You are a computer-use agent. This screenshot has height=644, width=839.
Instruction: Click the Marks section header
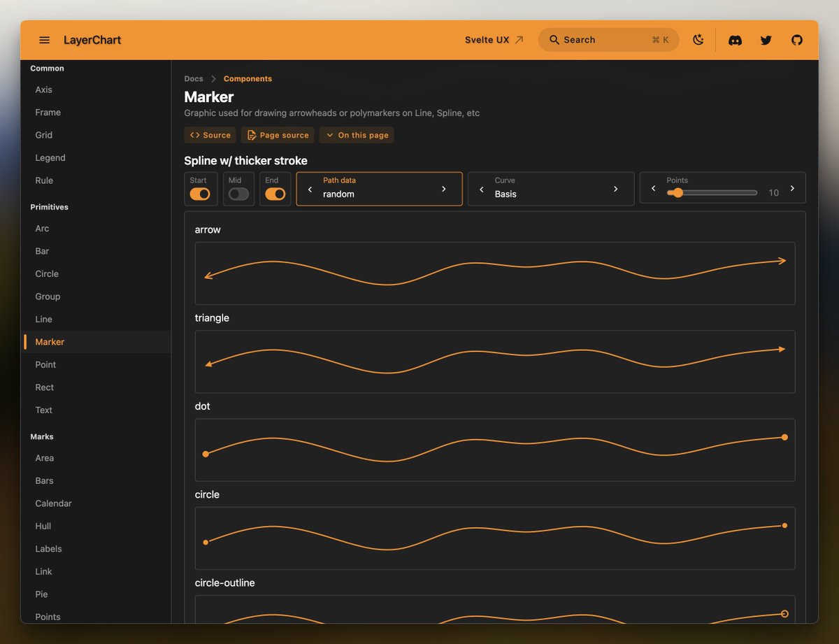(x=42, y=436)
